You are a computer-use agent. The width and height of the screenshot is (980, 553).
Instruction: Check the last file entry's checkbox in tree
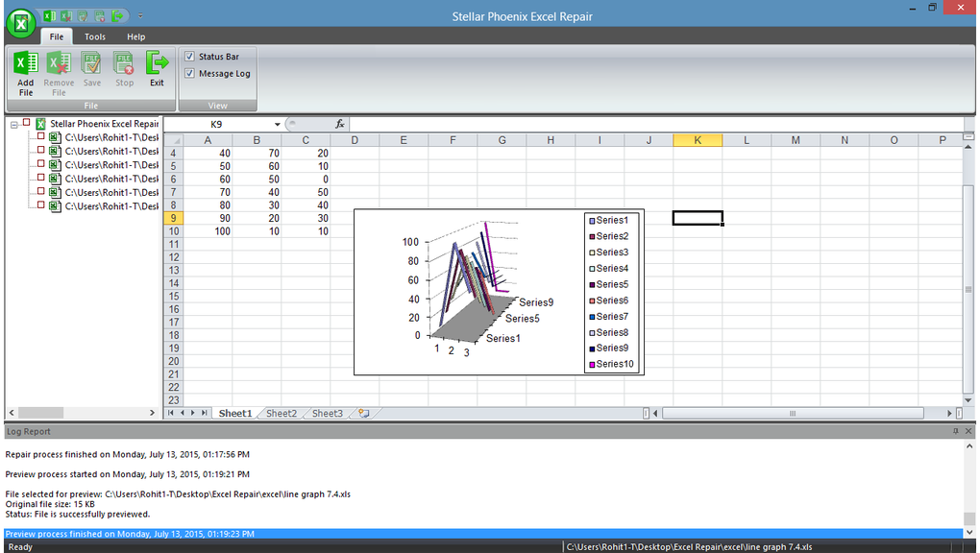click(40, 204)
